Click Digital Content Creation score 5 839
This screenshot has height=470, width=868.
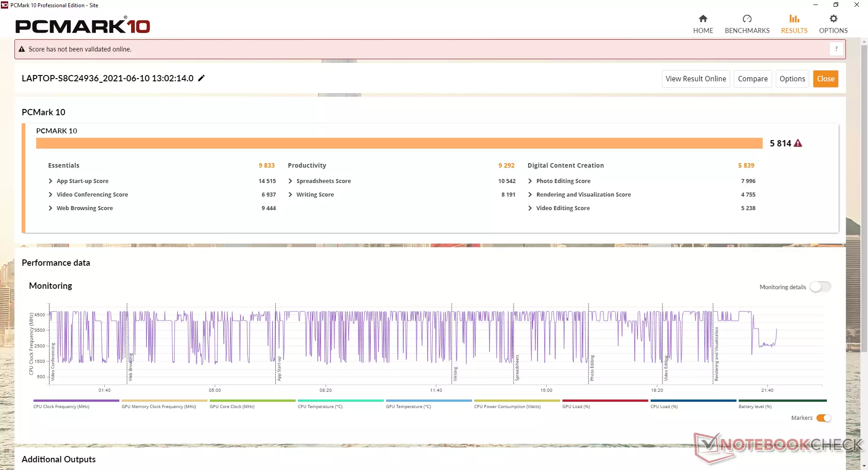[746, 165]
